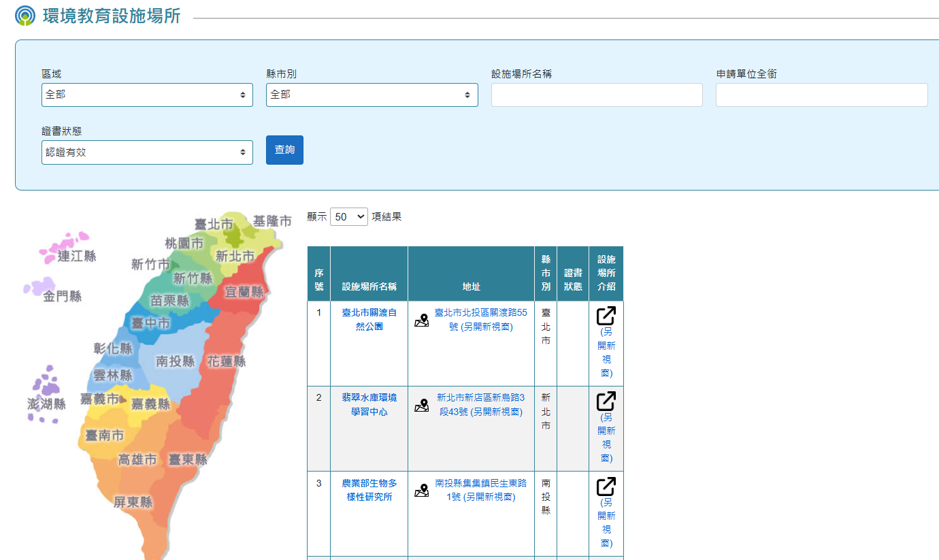This screenshot has width=939, height=560.
Task: Expand the 證書狀態 dropdown showing 認證有效
Action: pyautogui.click(x=147, y=152)
